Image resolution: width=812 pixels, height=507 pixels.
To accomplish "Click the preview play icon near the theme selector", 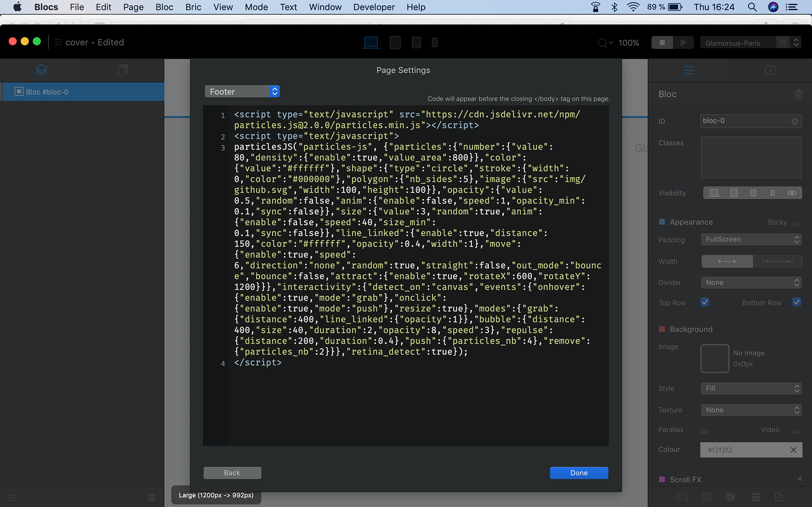I will tap(683, 42).
